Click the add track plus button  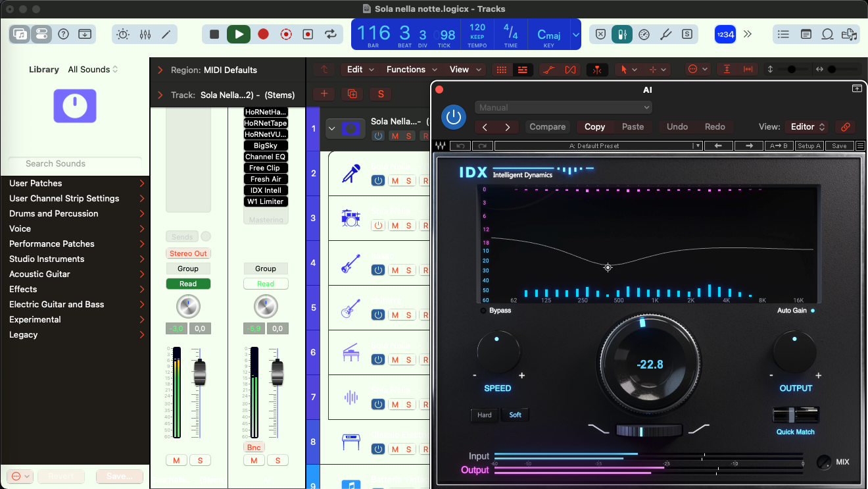[324, 94]
